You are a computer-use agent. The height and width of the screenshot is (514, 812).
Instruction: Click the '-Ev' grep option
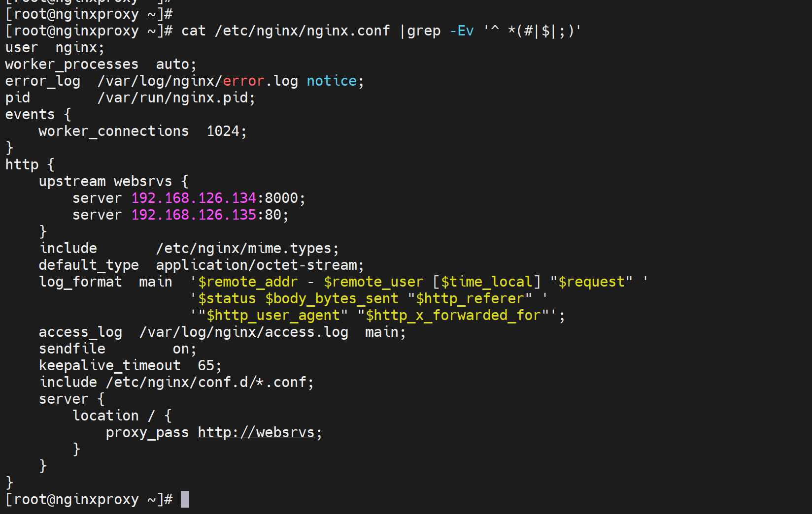click(462, 31)
